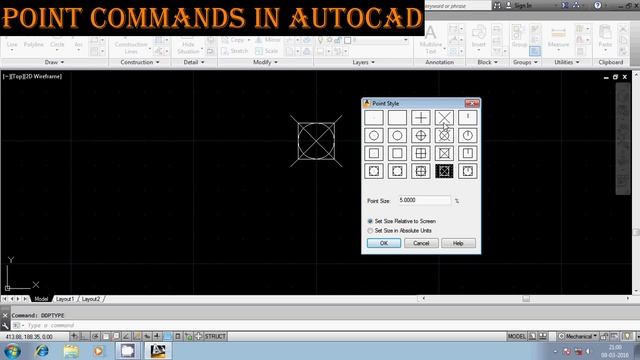The image size is (640, 360).
Task: Expand the Detail panel dropdown
Action: (x=194, y=62)
